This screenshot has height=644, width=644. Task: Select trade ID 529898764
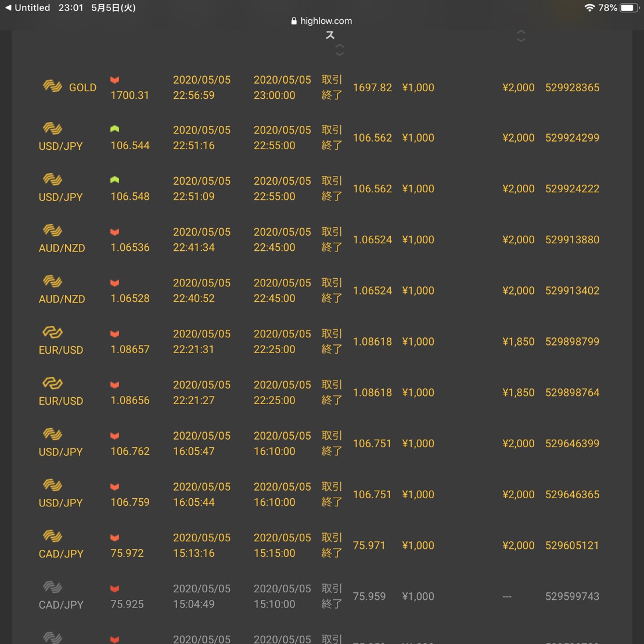tap(572, 392)
